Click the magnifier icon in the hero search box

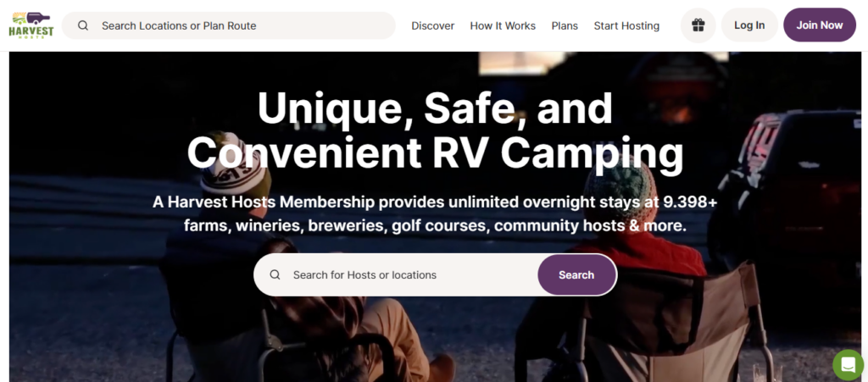pos(275,274)
